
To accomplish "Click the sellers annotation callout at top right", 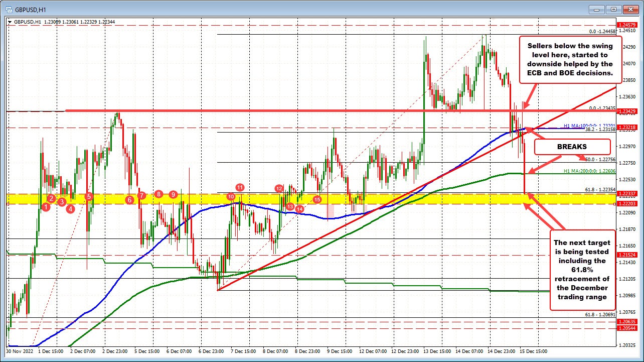I will tap(569, 59).
